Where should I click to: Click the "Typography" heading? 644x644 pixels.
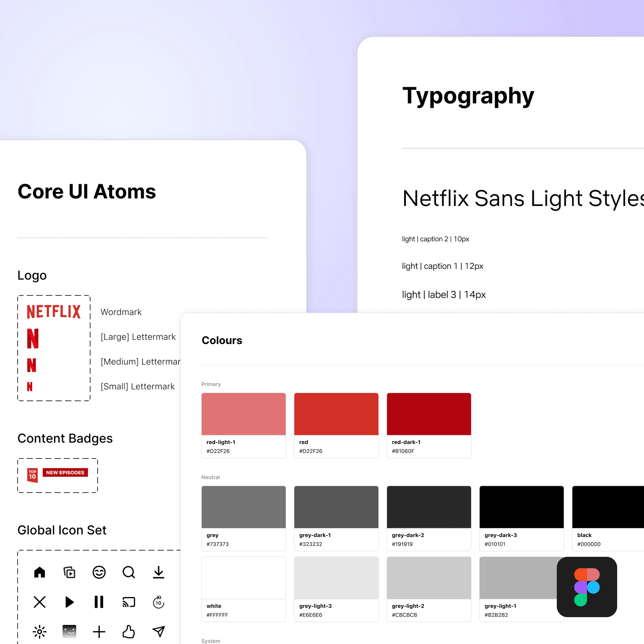tap(468, 97)
